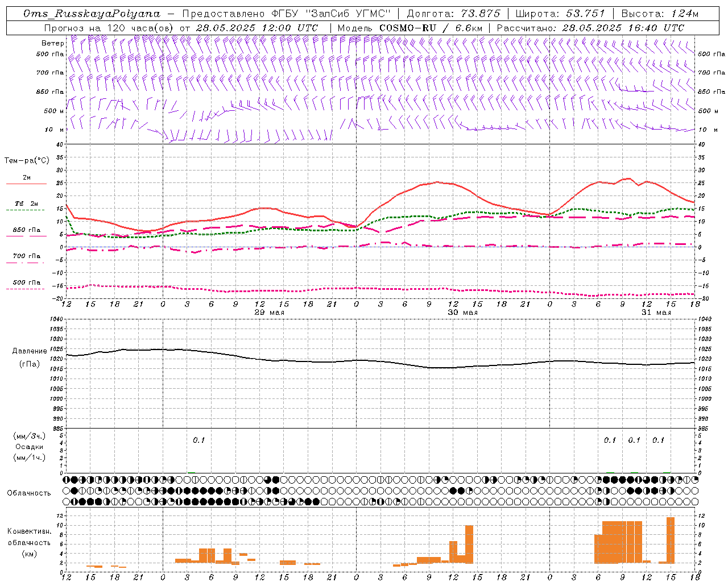
Task: Click the tallest orange convective bar on 30 мая
Action: click(x=469, y=544)
